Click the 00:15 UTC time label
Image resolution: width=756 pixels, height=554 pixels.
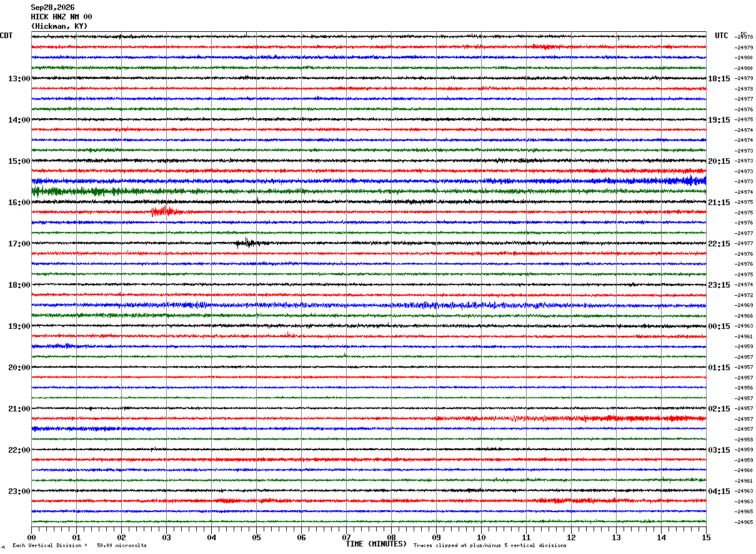tap(719, 326)
